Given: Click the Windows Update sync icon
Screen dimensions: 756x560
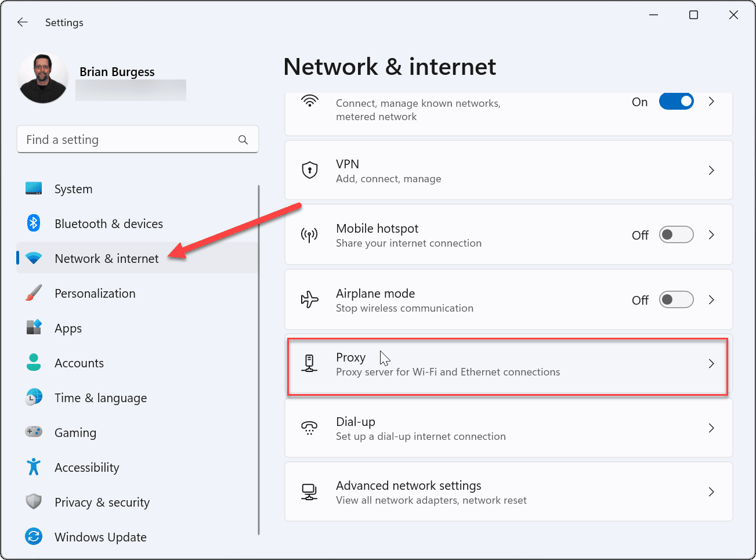Looking at the screenshot, I should 34,537.
